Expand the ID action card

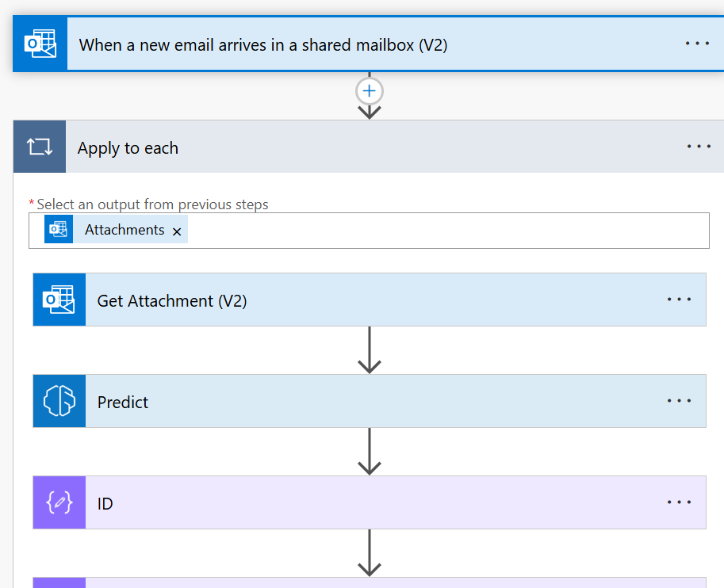[x=357, y=503]
